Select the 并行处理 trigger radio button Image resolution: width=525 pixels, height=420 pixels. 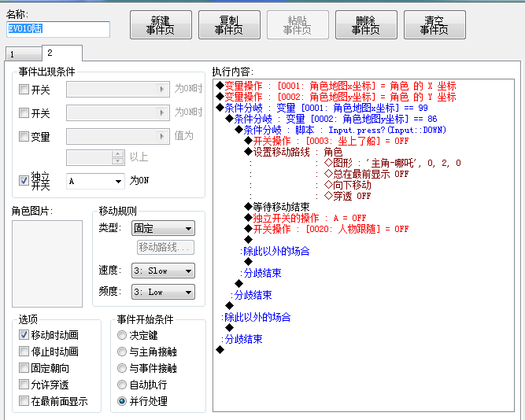click(x=122, y=401)
